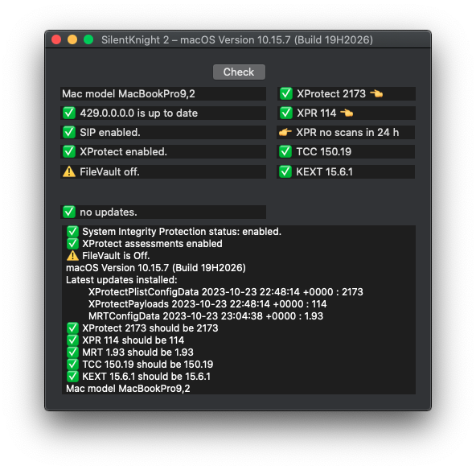Click checkmark beside 'TCC 150.19 should be 150.19'
Viewport: 476px width, 470px height.
click(x=72, y=365)
